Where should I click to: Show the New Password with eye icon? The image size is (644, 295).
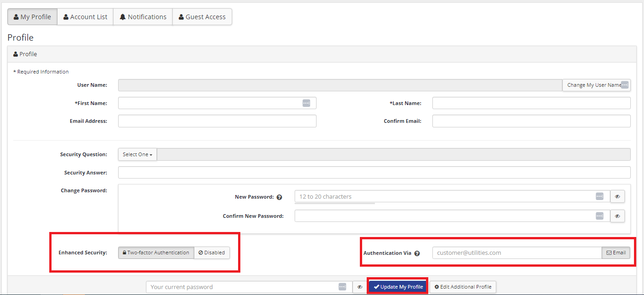click(617, 196)
